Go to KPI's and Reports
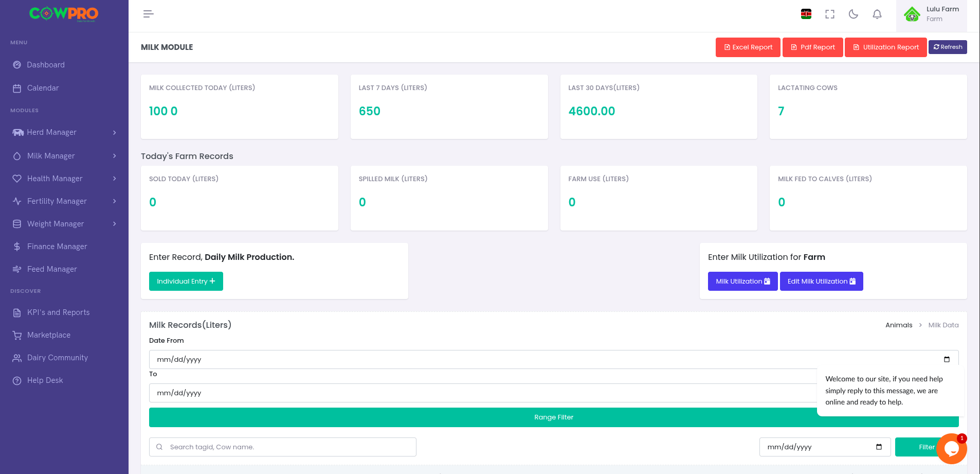Viewport: 980px width, 474px height. [58, 312]
